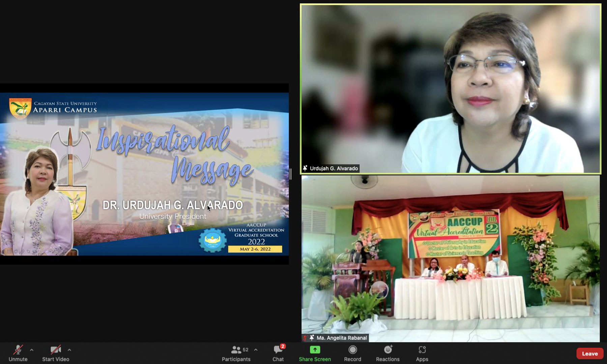Click pin icon next to Urdujah G. Alvarado

pos(305,168)
